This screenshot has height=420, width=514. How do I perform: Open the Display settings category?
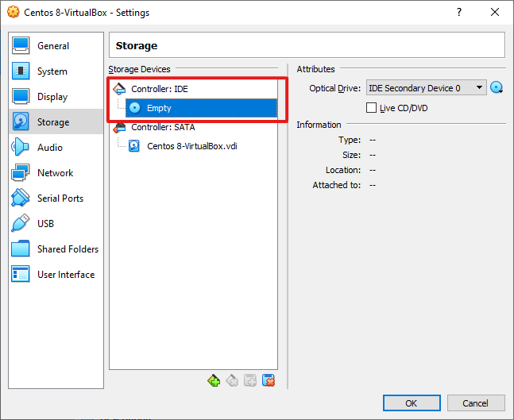click(56, 97)
